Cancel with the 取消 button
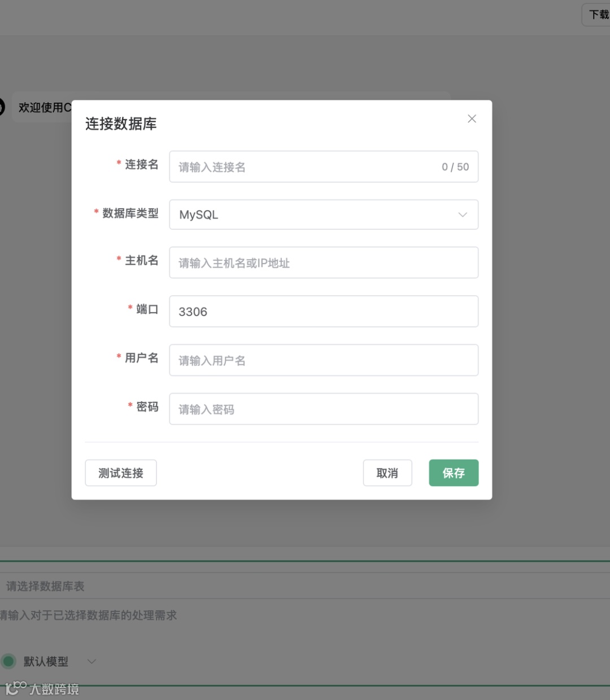This screenshot has height=700, width=610. click(x=387, y=473)
